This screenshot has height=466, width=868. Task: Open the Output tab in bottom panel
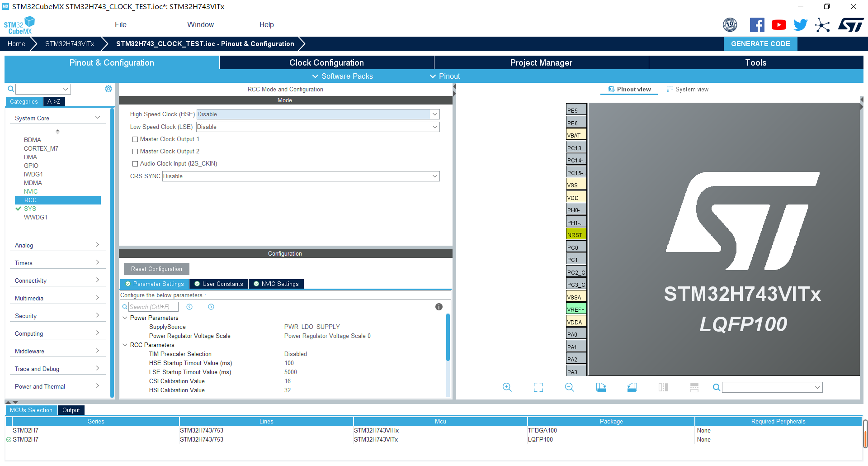71,410
